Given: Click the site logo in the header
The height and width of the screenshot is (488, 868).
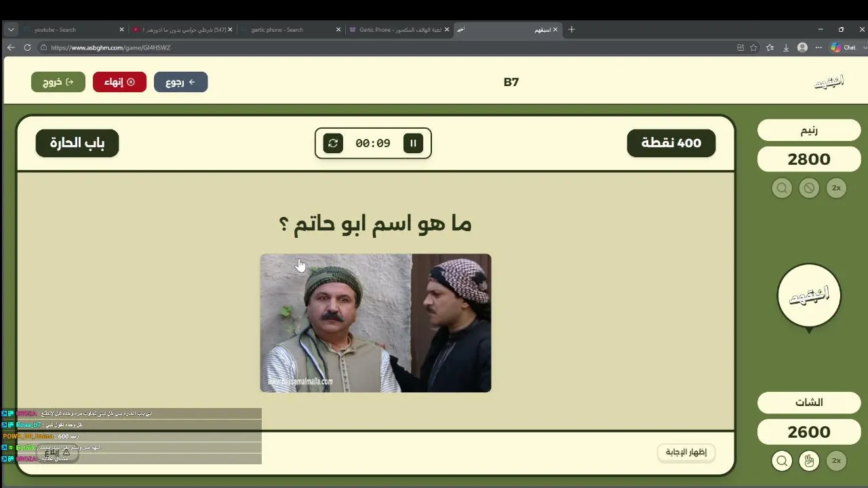Looking at the screenshot, I should pos(829,82).
